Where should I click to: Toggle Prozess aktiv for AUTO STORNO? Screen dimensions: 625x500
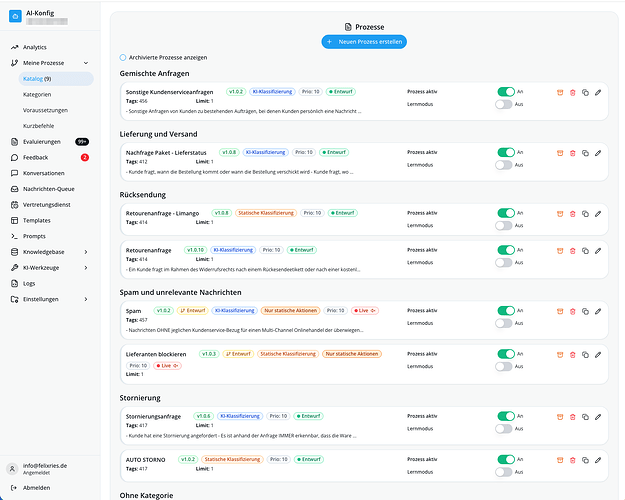(x=506, y=459)
